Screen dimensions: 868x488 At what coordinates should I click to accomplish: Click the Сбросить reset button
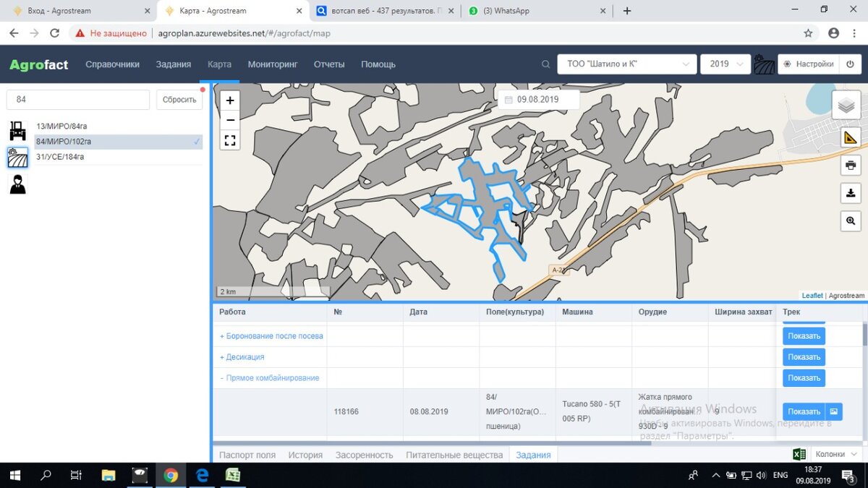(x=179, y=100)
